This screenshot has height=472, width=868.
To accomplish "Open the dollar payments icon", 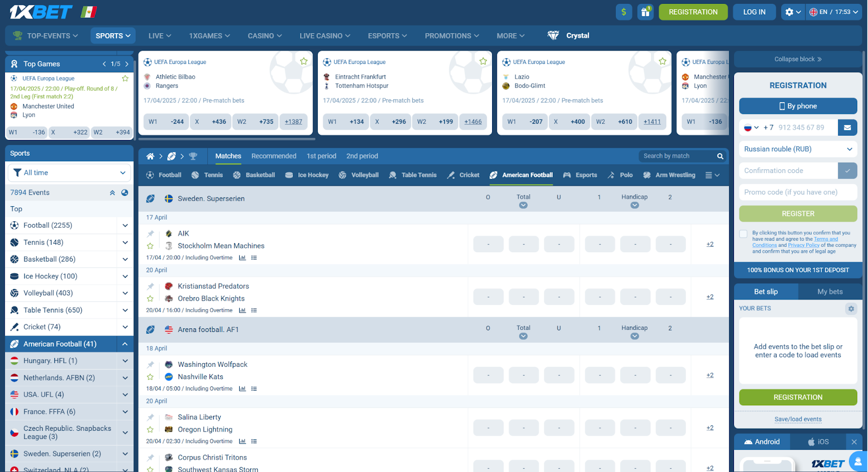I will (x=624, y=12).
